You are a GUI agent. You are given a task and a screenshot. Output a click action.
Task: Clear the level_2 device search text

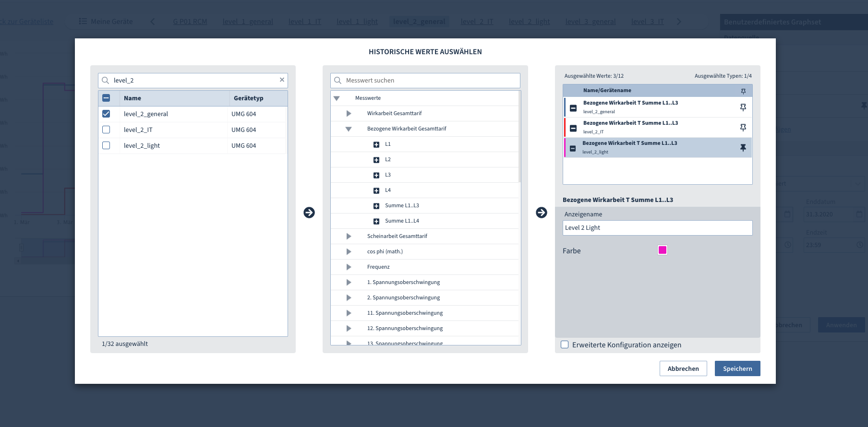pyautogui.click(x=282, y=80)
